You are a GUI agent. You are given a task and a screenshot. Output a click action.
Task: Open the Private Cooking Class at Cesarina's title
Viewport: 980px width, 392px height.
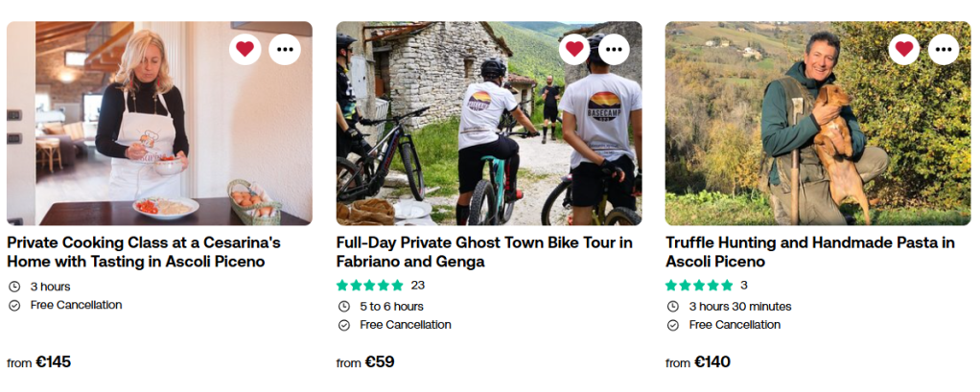click(143, 252)
